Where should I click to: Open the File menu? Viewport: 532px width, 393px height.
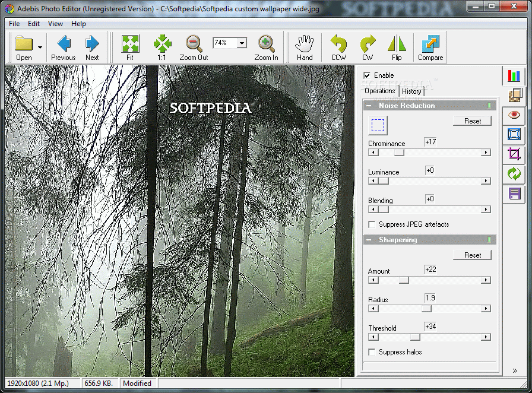point(14,24)
